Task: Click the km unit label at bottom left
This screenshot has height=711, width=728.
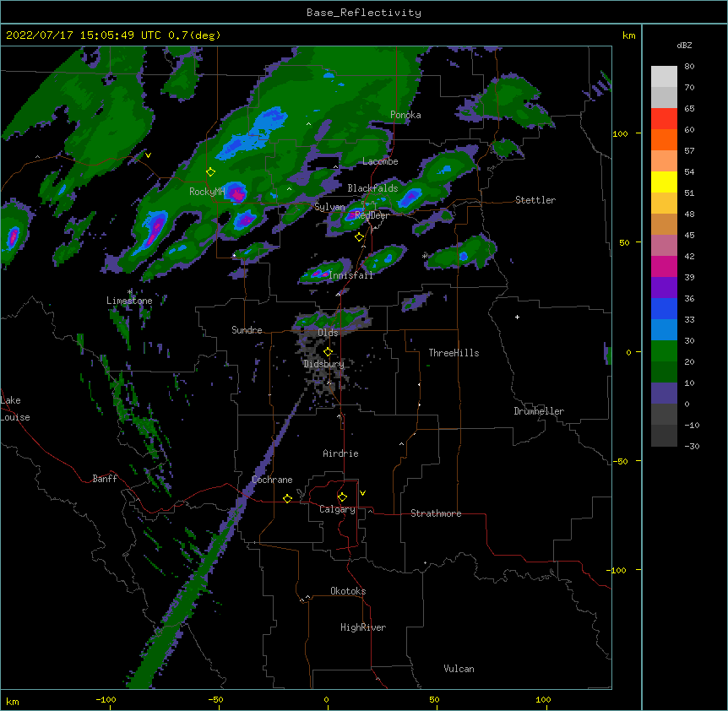Action: pyautogui.click(x=13, y=701)
